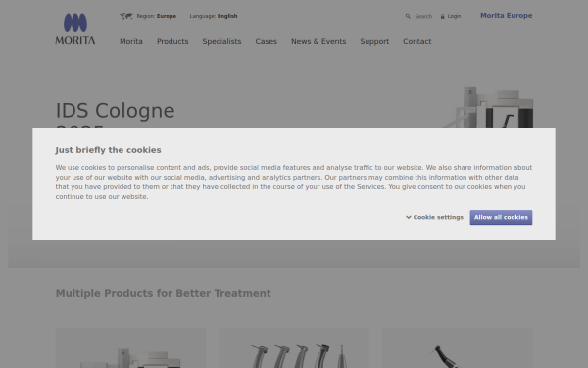
Task: Open the Language: English selector
Action: point(214,16)
